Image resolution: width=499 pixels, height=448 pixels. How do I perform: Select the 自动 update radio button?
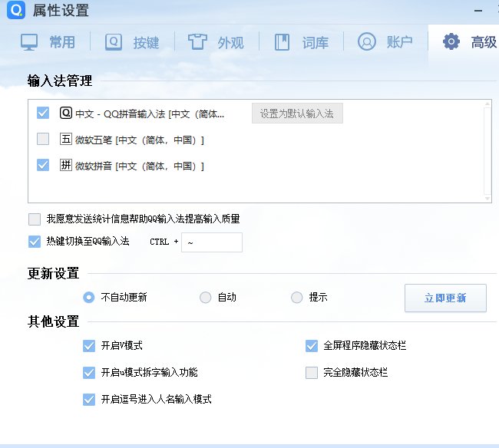pyautogui.click(x=205, y=298)
